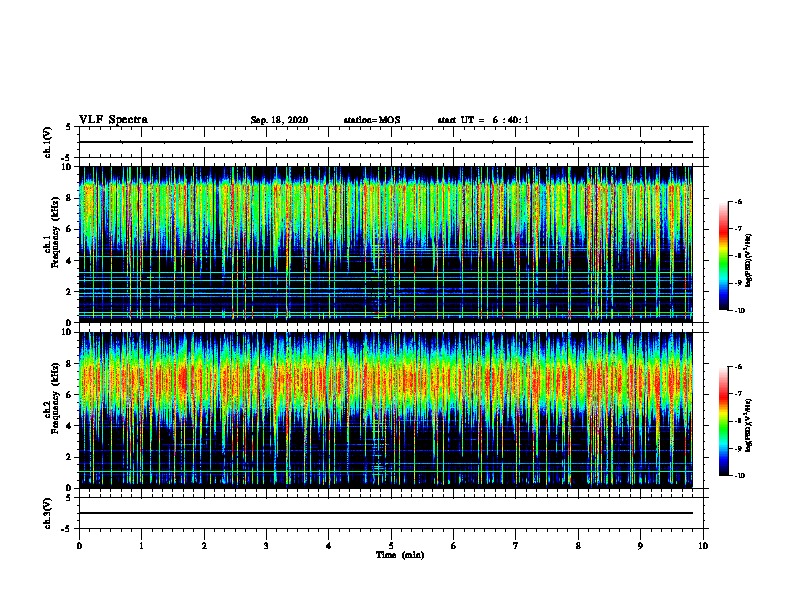Viewport: 792px width, 612px height.
Task: Click the time axis tick label "1"
Action: click(x=141, y=546)
